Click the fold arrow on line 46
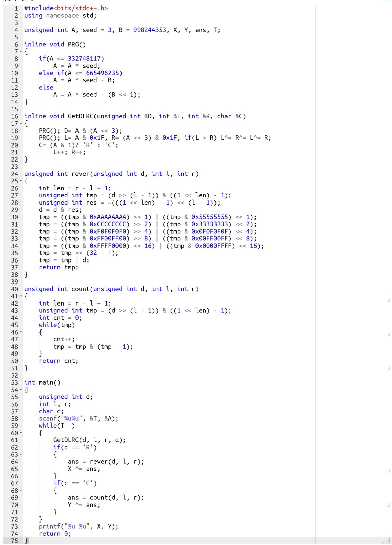Screen dimensions: 392x545 (21, 332)
